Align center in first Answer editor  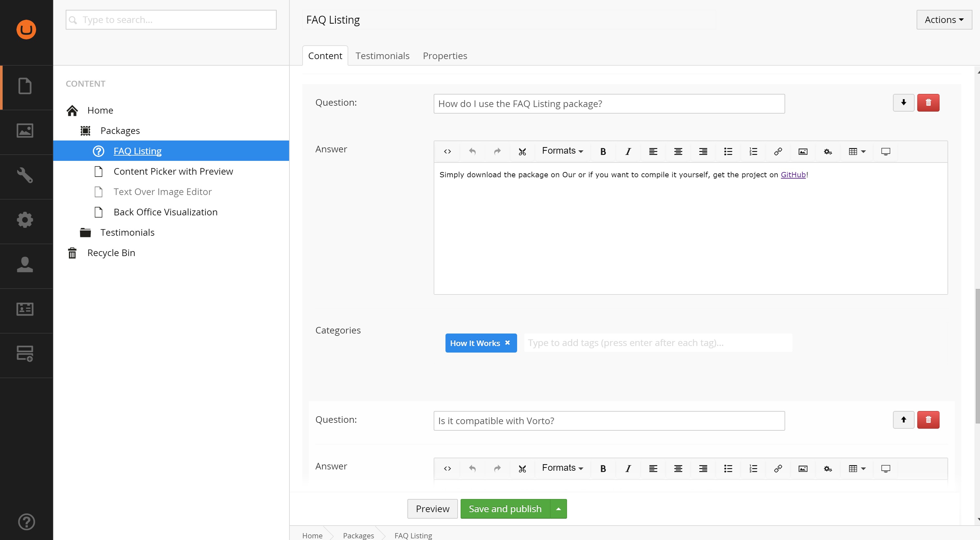[678, 152]
